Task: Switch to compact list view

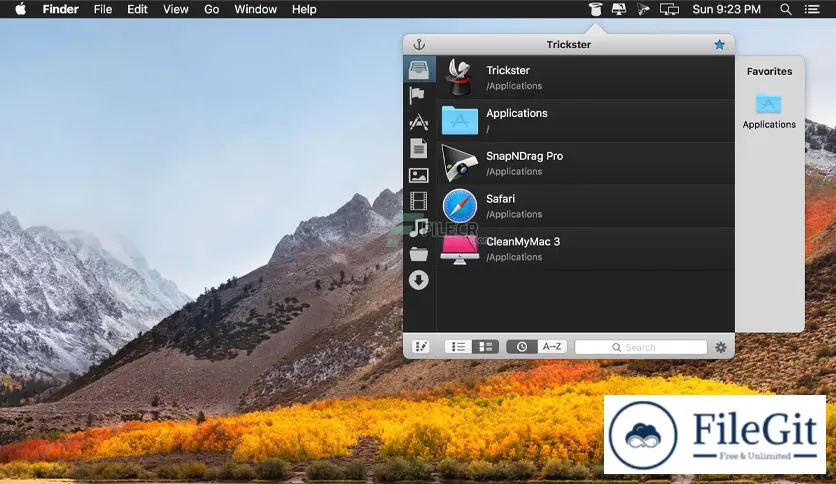Action: pyautogui.click(x=458, y=347)
